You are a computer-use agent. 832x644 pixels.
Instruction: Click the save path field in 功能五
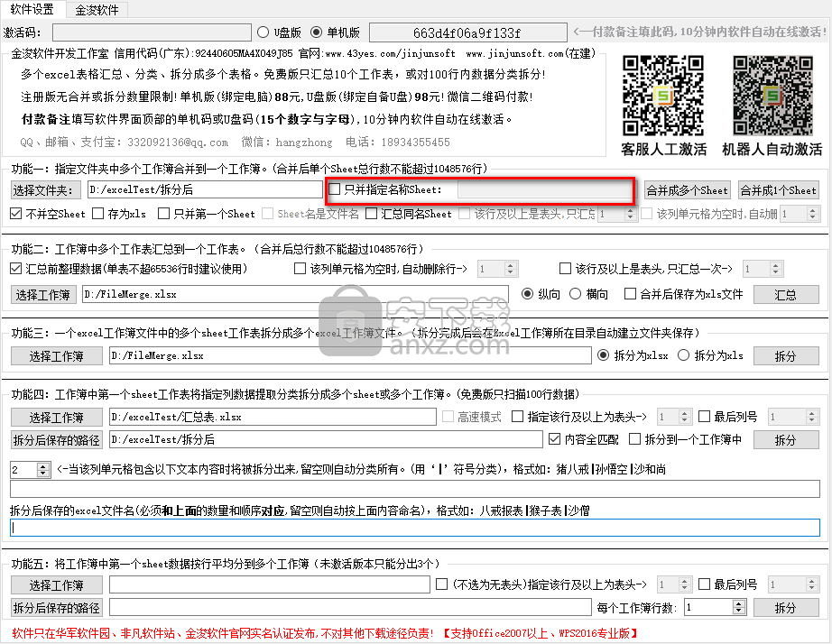(350, 607)
